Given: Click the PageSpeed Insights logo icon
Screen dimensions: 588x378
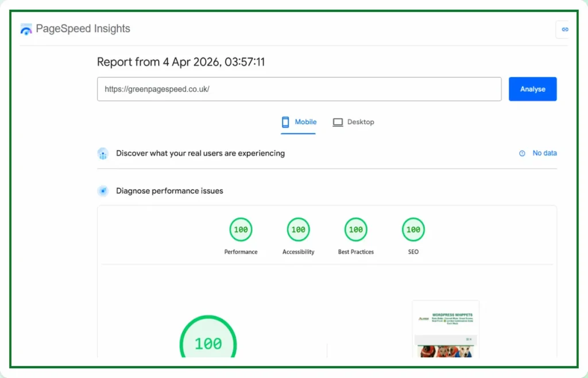Looking at the screenshot, I should point(25,28).
